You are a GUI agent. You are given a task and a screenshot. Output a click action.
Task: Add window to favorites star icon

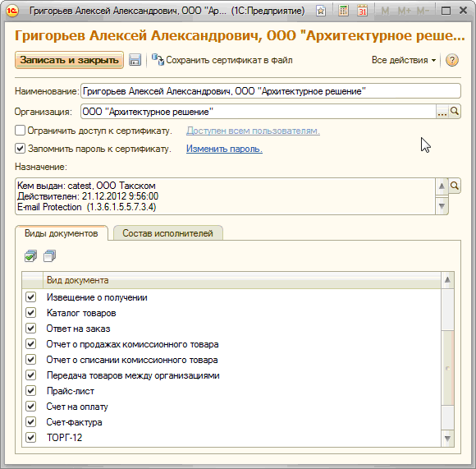click(321, 11)
